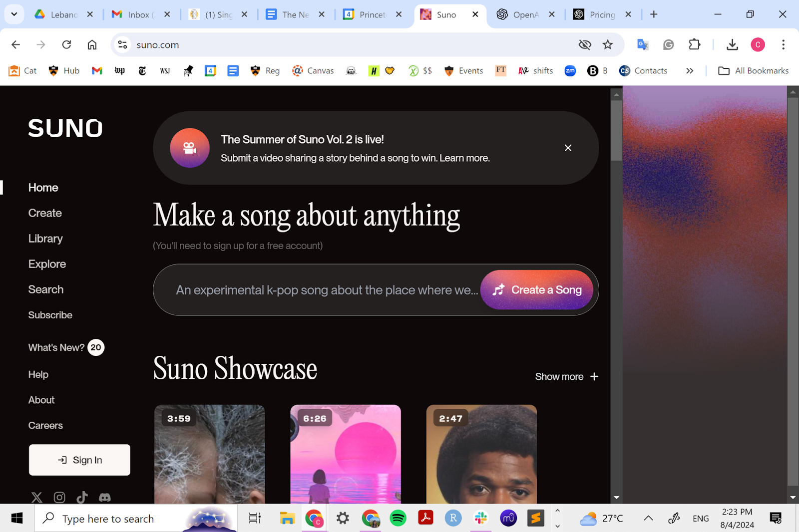Image resolution: width=799 pixels, height=532 pixels.
Task: Open the Chrome profile avatar C
Action: [758, 45]
